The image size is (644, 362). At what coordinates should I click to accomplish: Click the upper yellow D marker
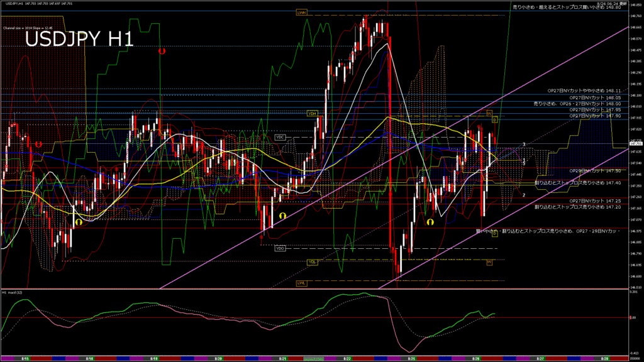click(495, 119)
